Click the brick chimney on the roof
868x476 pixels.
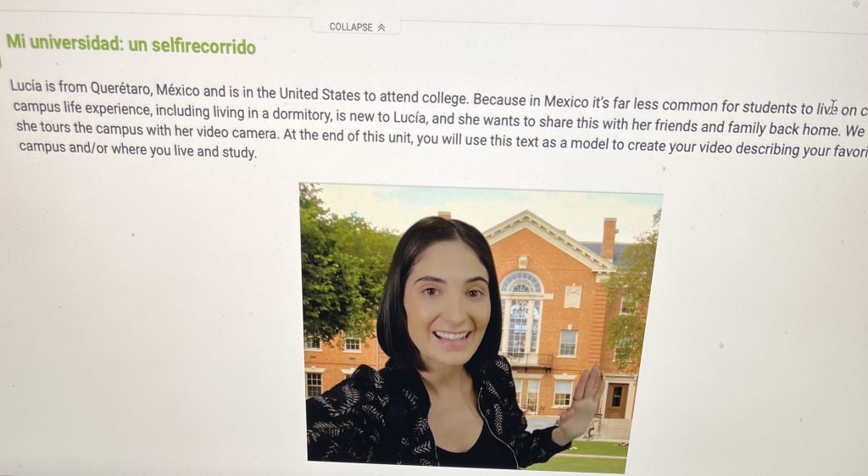[x=609, y=239]
